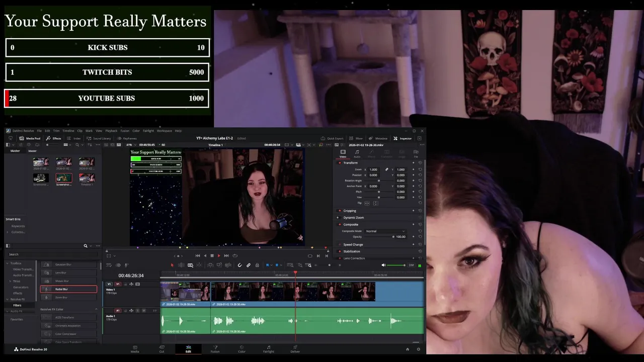Viewport: 644px width, 362px height.
Task: Reset the Transform section
Action: pyautogui.click(x=420, y=163)
